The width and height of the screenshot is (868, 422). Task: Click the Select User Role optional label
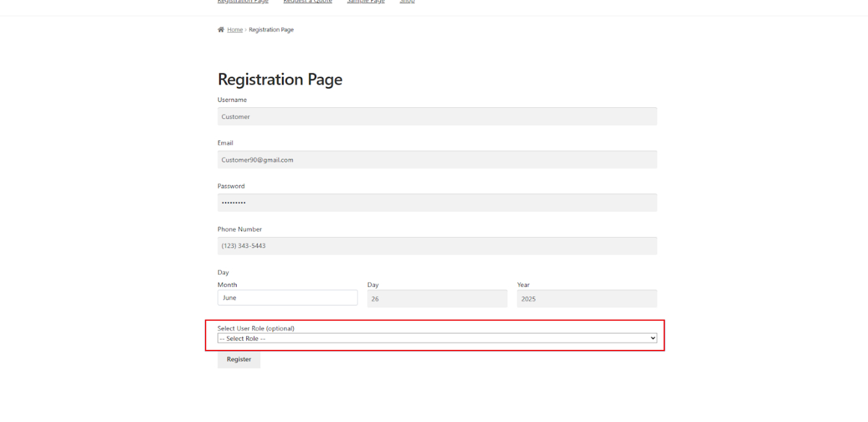coord(256,328)
